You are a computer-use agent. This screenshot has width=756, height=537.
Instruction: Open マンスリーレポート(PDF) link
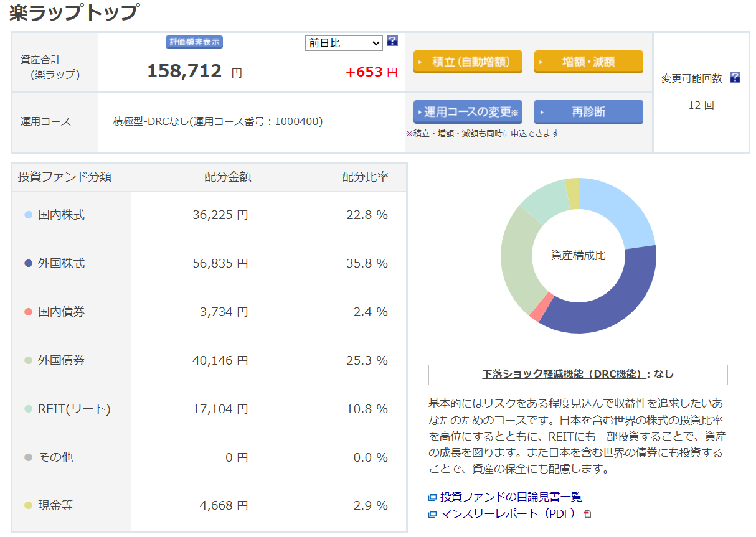(508, 514)
